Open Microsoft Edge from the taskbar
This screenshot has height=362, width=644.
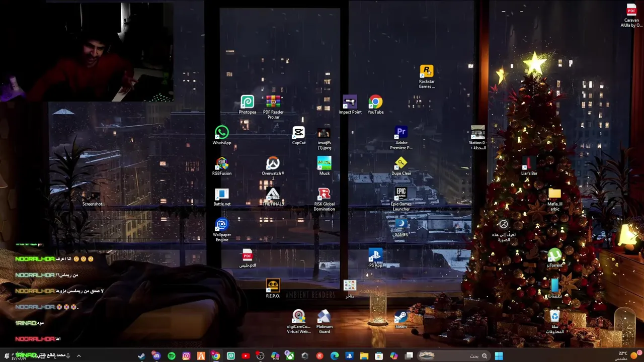[x=335, y=356]
